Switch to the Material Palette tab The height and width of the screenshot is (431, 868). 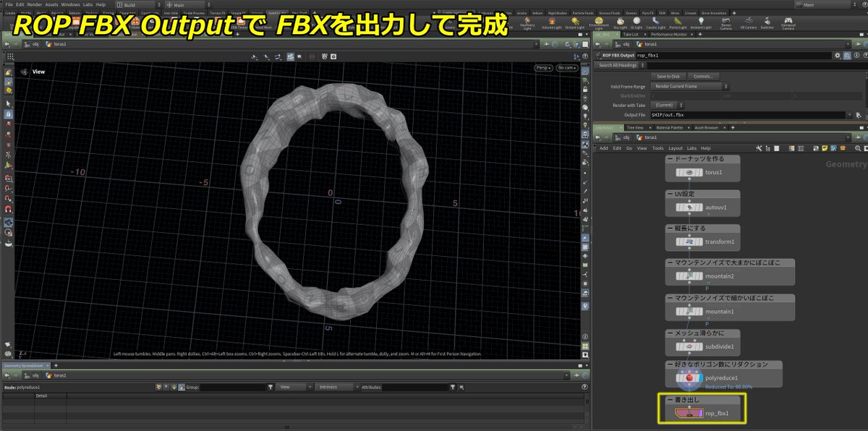[x=669, y=127]
